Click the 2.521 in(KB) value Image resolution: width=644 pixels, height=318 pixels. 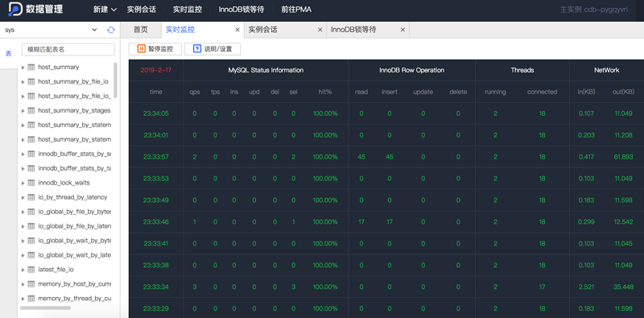coord(586,287)
